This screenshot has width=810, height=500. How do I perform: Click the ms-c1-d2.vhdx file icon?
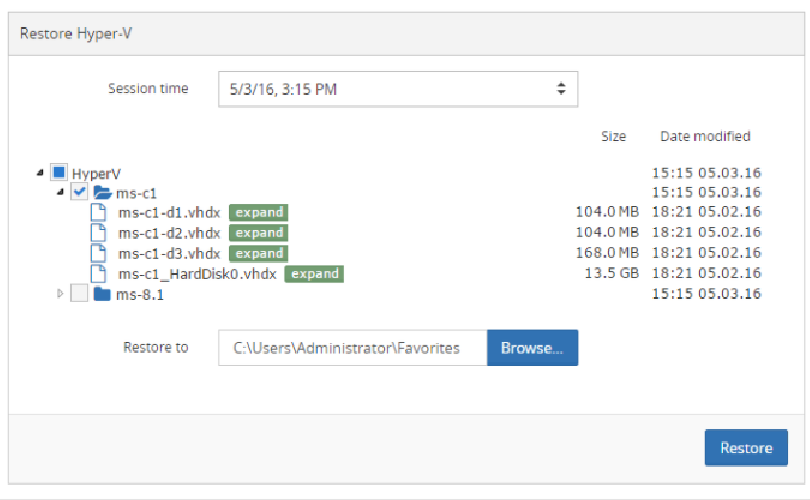(x=99, y=233)
